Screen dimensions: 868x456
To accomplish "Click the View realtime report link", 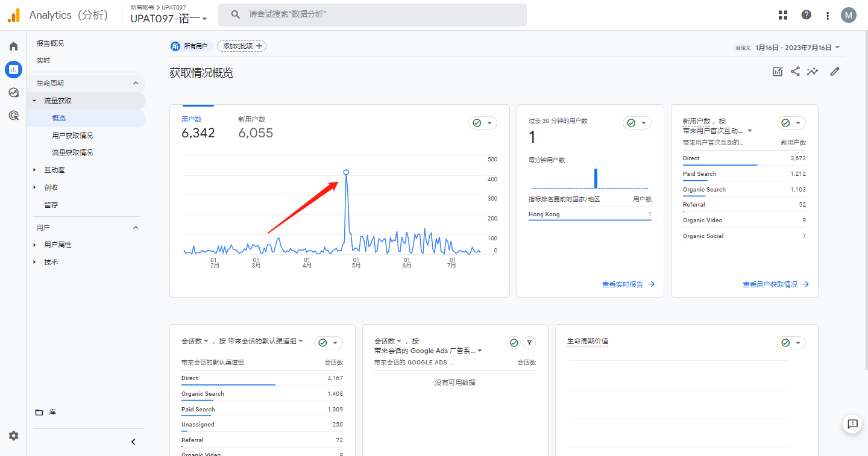I will click(x=628, y=284).
